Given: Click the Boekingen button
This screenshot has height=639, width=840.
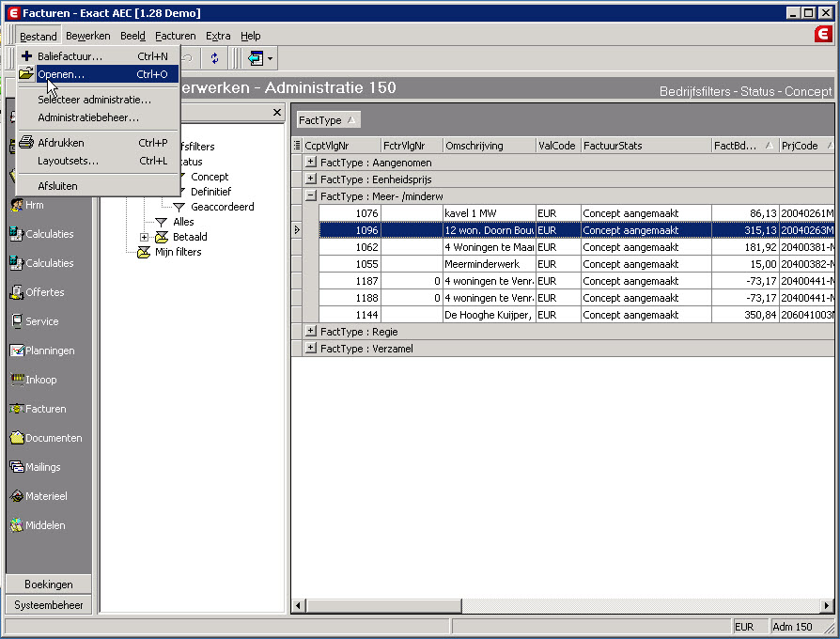Looking at the screenshot, I should click(49, 584).
